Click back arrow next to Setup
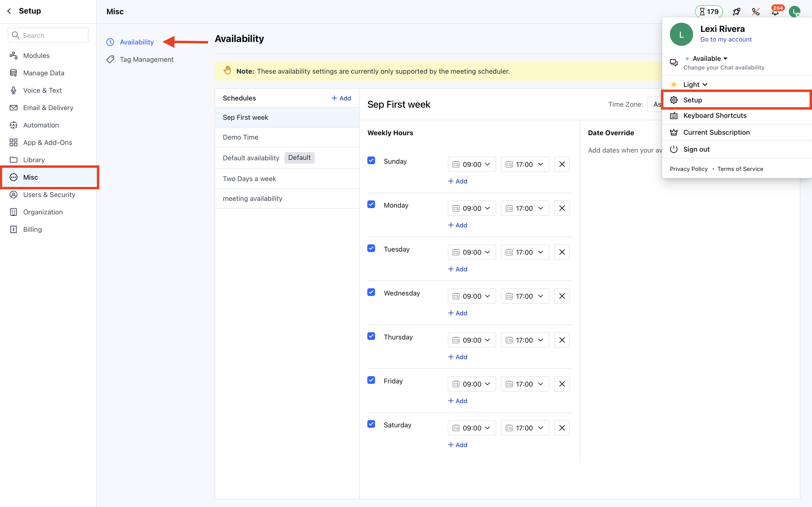This screenshot has height=507, width=812. coord(9,11)
